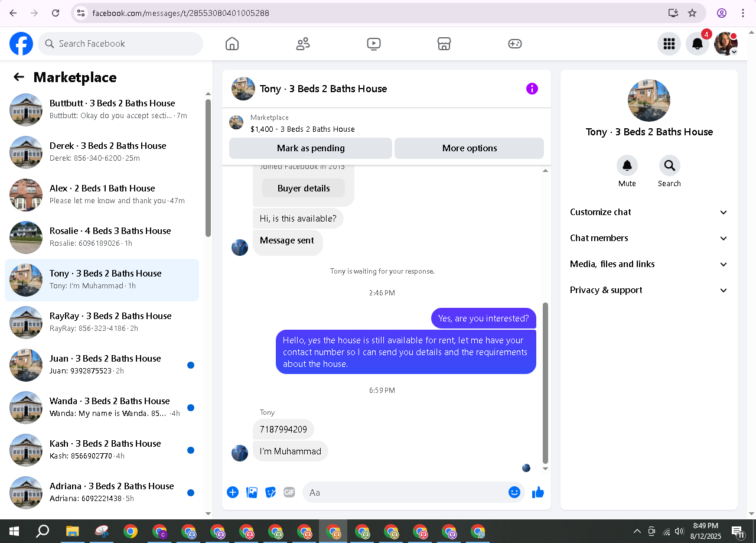Image resolution: width=756 pixels, height=543 pixels.
Task: Open the emoji picker smiley icon
Action: tap(514, 492)
